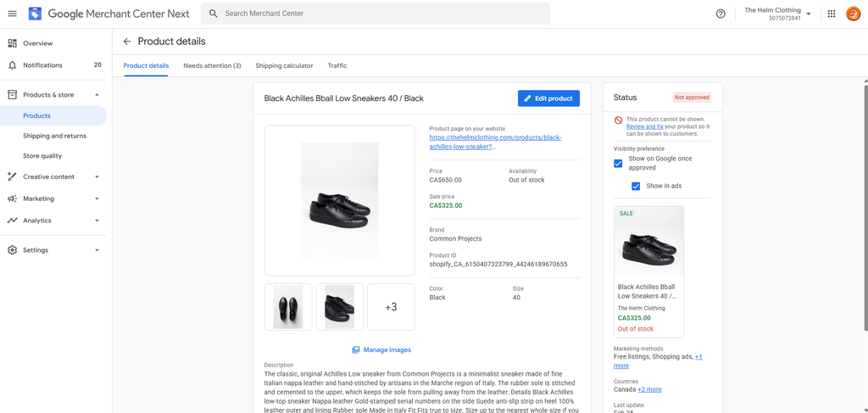Click the Settings gear icon
This screenshot has width=868, height=413.
12,250
